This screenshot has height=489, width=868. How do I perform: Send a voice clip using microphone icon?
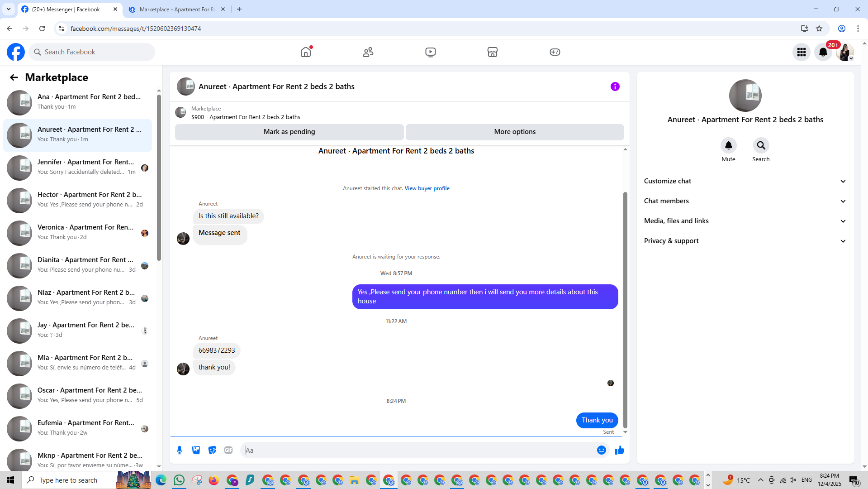[180, 450]
